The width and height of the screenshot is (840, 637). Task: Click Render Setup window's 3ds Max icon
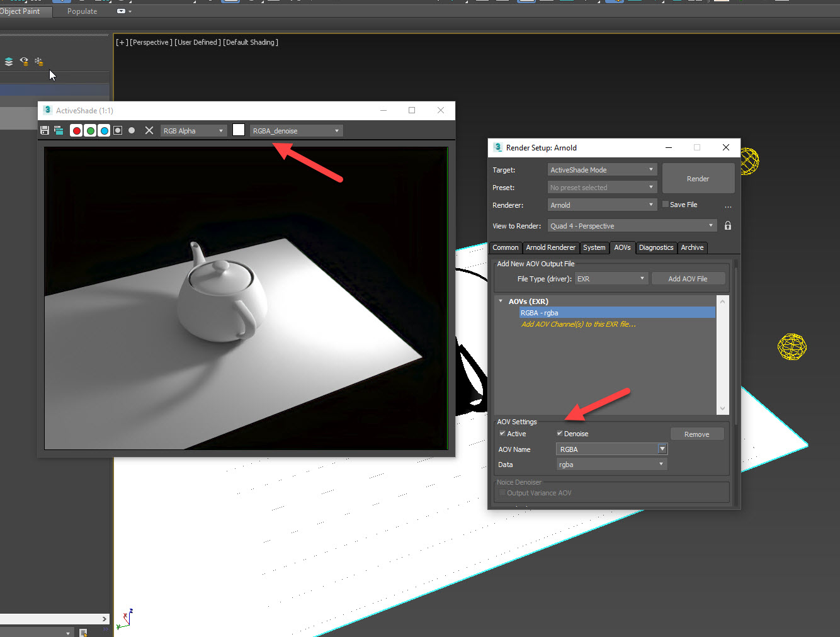(497, 147)
